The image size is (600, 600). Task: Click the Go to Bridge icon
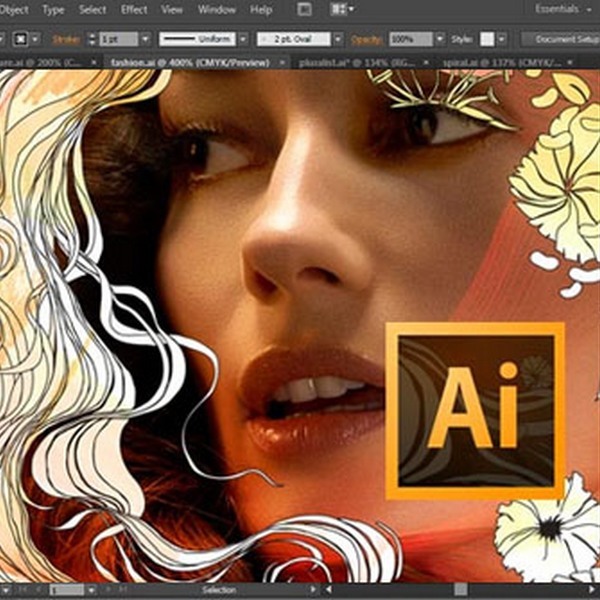(305, 10)
